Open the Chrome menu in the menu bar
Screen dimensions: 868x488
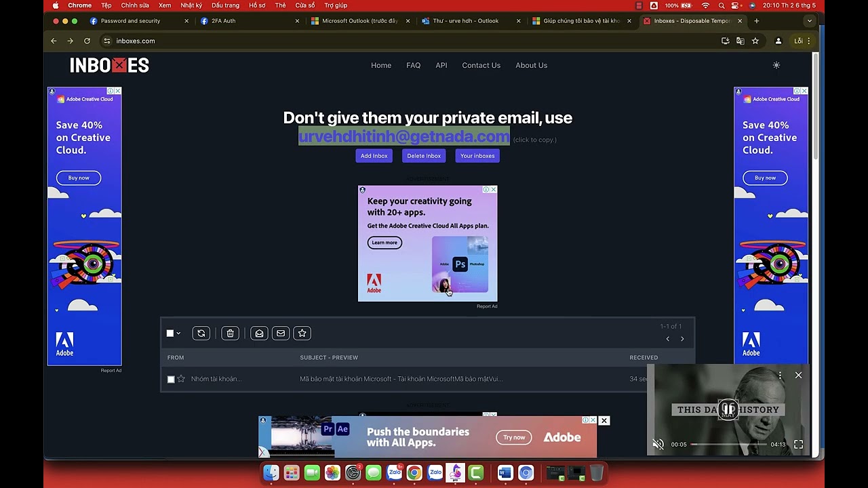tap(79, 5)
